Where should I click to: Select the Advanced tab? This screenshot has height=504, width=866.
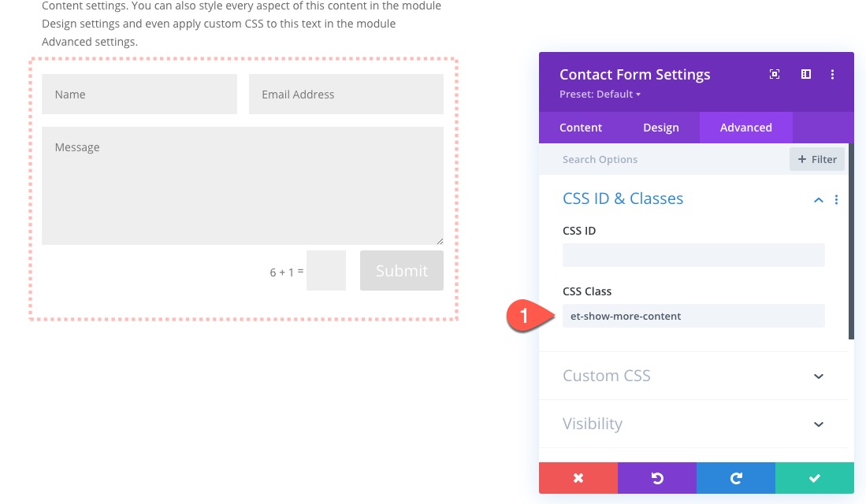[745, 127]
